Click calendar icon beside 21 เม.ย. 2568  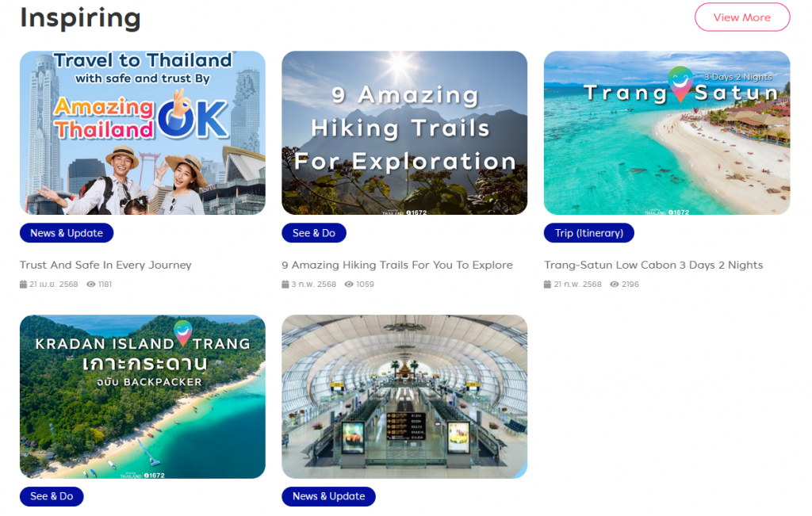tap(23, 284)
